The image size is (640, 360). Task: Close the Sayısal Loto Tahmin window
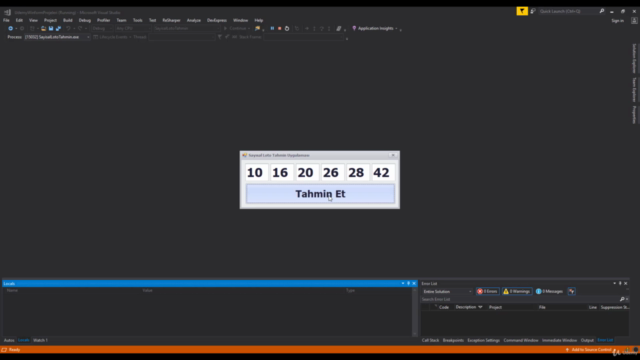[x=393, y=155]
